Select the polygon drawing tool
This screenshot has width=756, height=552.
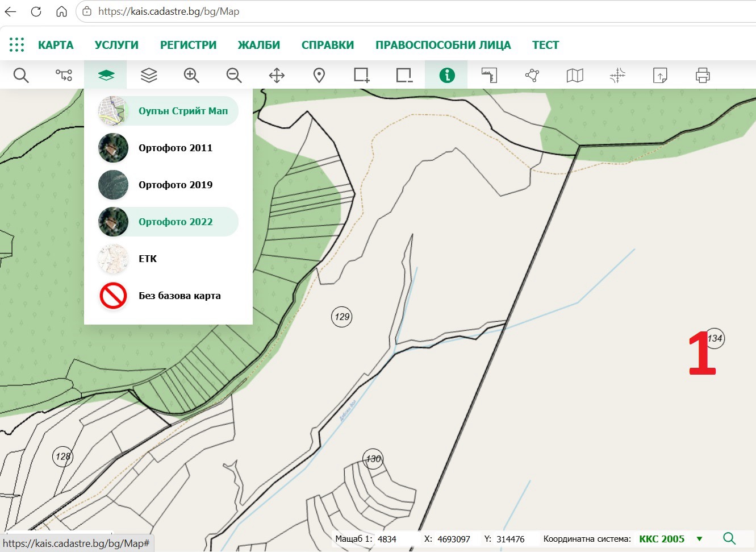[532, 75]
